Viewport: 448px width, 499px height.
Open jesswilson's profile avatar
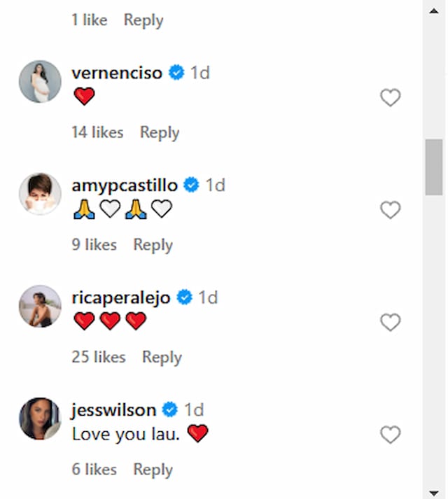[x=40, y=419]
